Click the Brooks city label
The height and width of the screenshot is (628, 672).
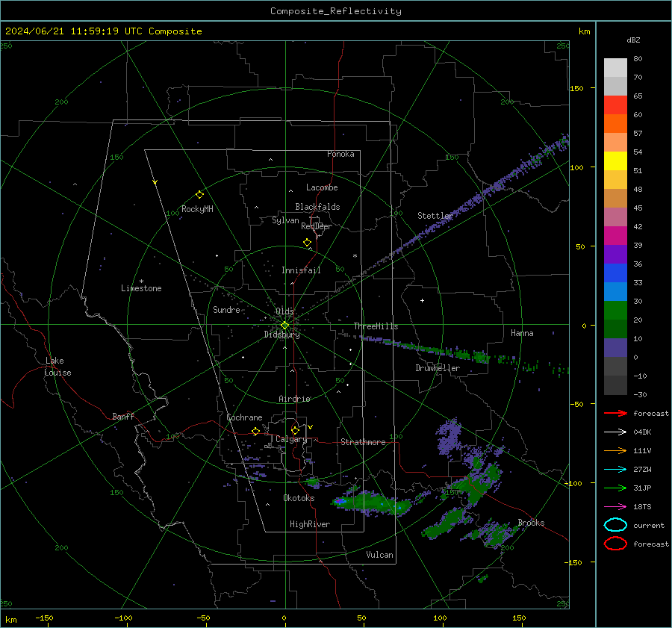point(531,523)
